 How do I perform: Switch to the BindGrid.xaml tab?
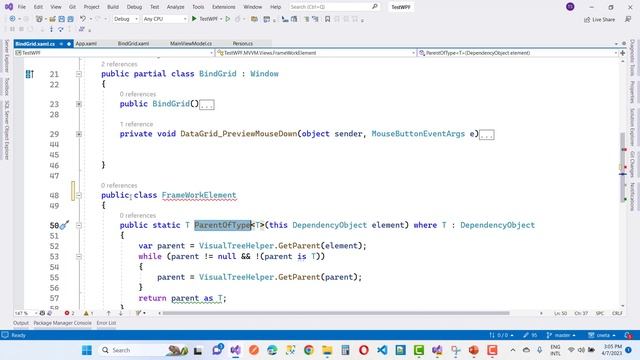pos(133,43)
